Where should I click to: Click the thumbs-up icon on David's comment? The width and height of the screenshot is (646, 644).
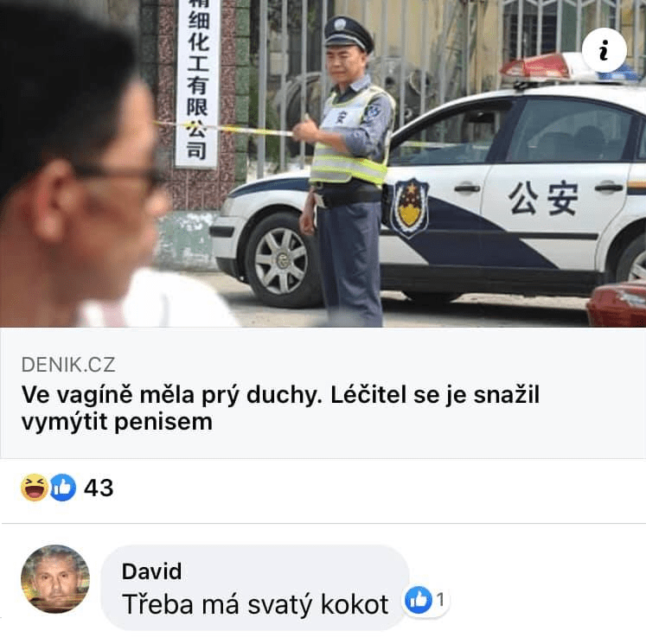coord(419,600)
